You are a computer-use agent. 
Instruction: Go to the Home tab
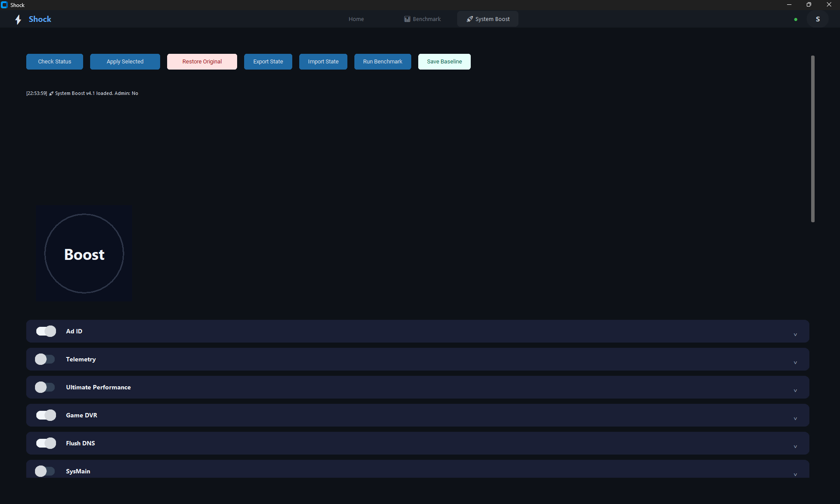[356, 19]
